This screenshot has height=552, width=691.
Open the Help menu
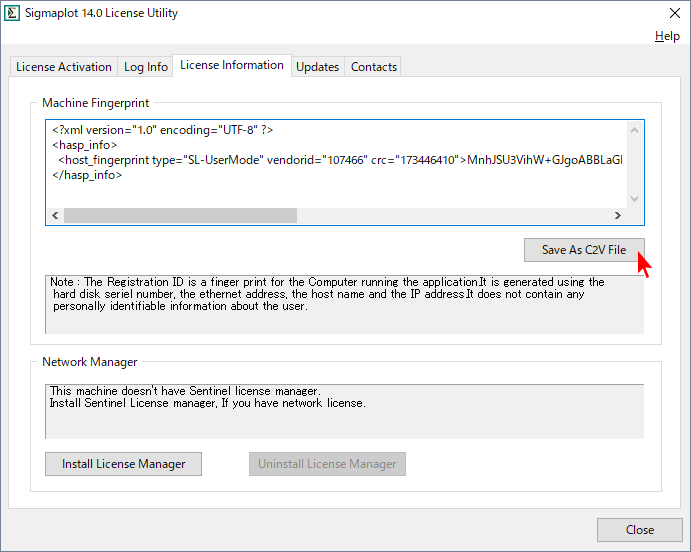coord(667,36)
